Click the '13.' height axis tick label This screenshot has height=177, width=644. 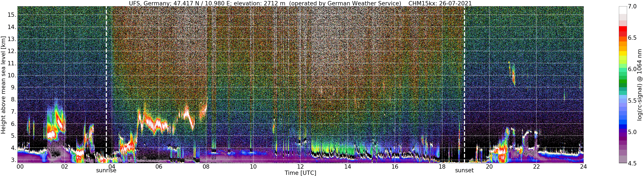(x=12, y=39)
